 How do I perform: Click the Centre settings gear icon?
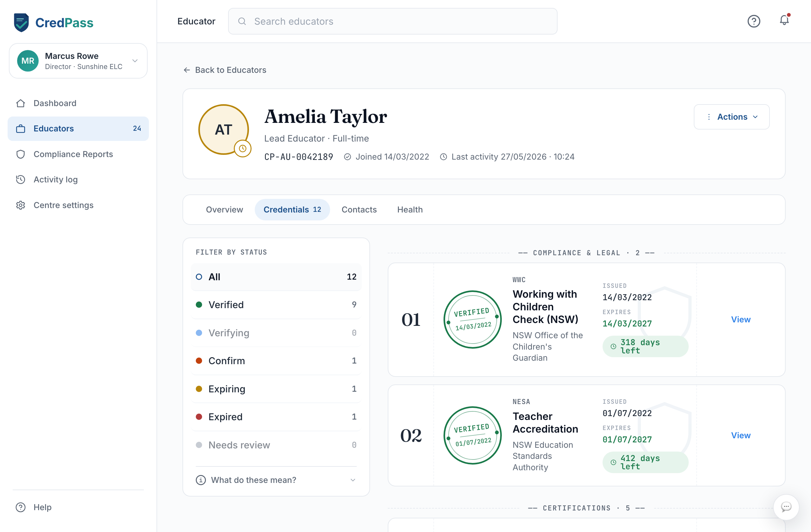pos(21,205)
